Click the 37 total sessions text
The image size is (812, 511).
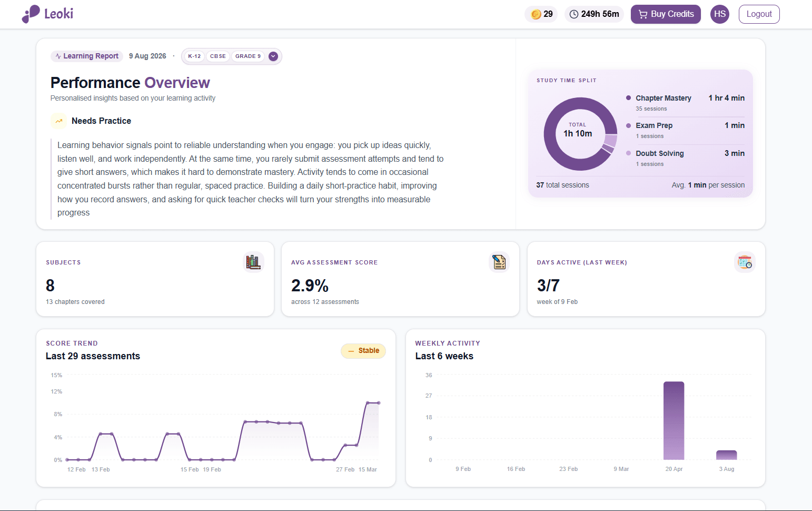pyautogui.click(x=562, y=185)
